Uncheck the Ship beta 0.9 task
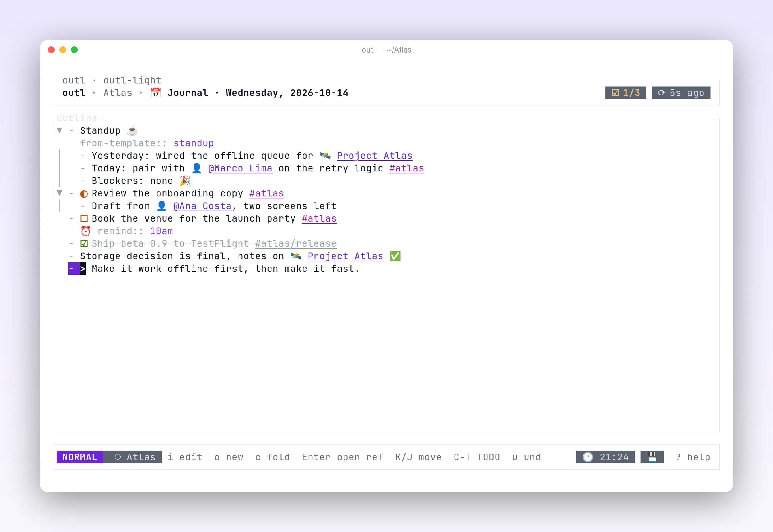 click(84, 244)
